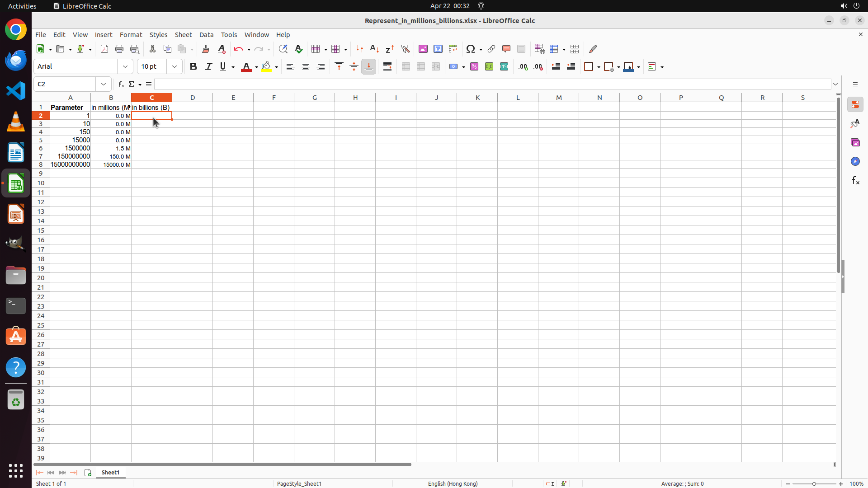Click the Clone Formatting paintbrush icon
Image resolution: width=868 pixels, height=488 pixels.
(206, 49)
